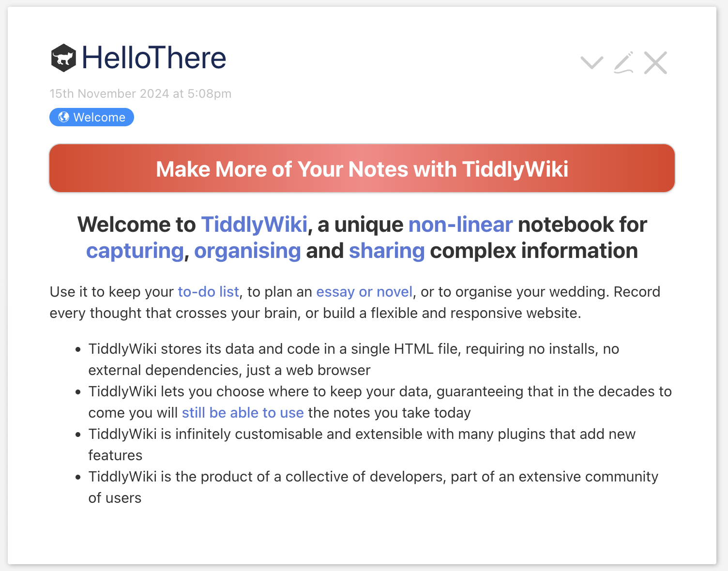Viewport: 728px width, 571px height.
Task: Open more tiddler actions chevron
Action: tap(591, 63)
